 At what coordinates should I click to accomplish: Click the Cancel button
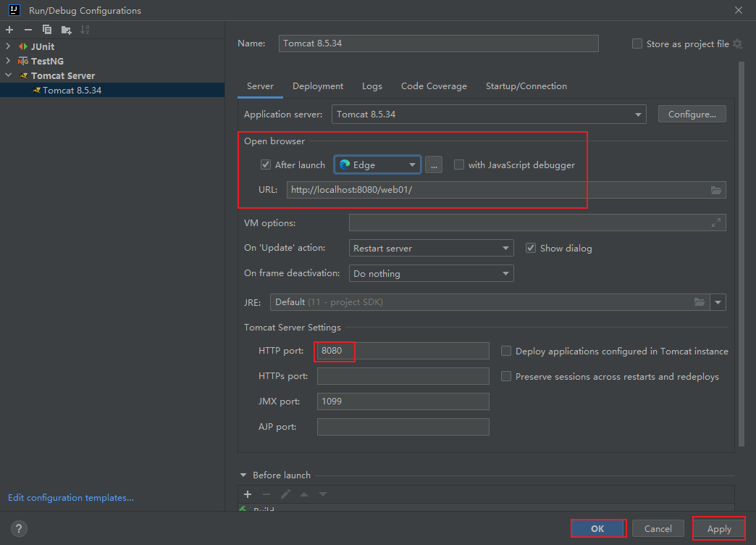658,528
